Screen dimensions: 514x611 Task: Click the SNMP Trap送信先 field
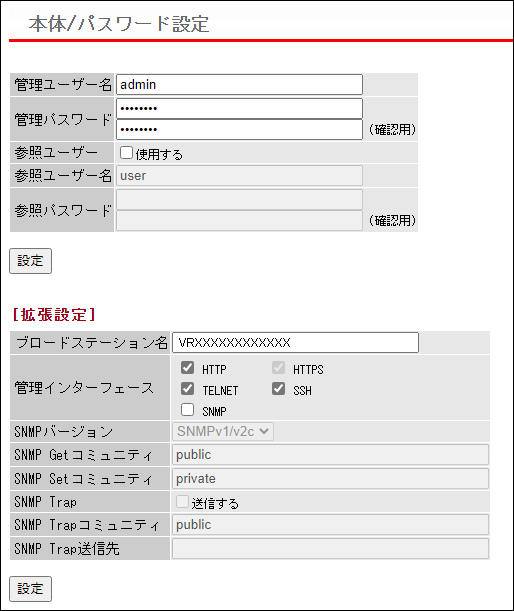pos(330,549)
